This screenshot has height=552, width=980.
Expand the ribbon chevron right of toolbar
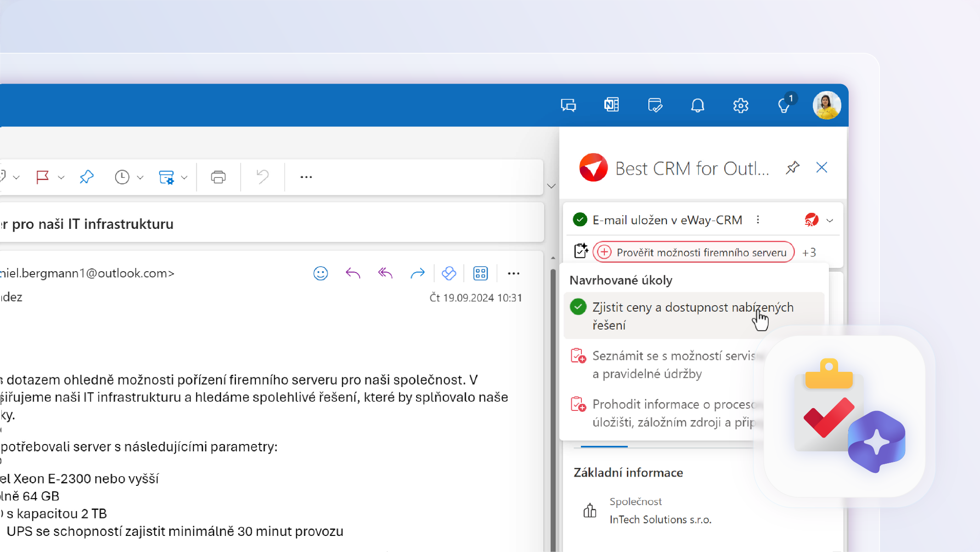(551, 186)
